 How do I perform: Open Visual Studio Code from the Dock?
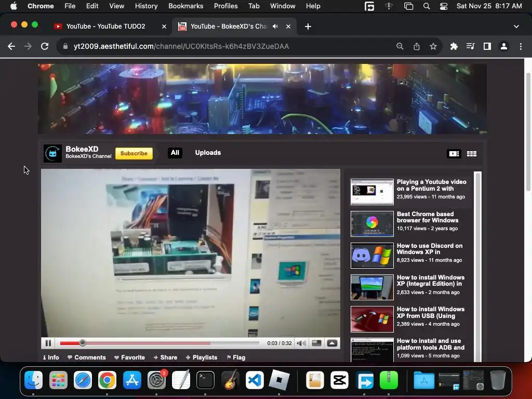click(x=255, y=380)
